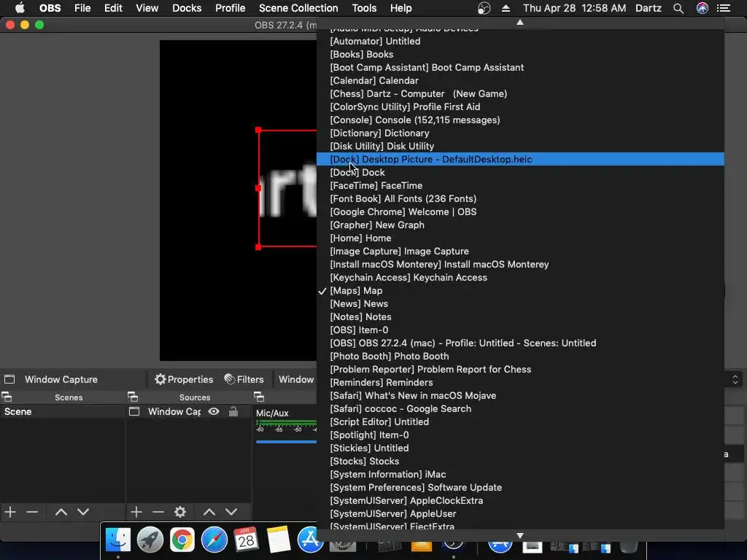Open the Docks menu
747x560 pixels.
click(187, 8)
